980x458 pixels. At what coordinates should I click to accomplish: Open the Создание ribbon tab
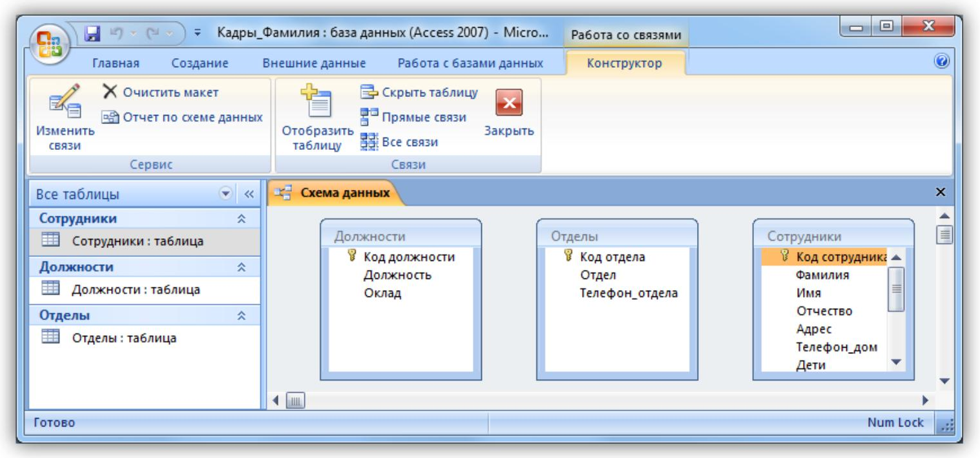coord(200,63)
